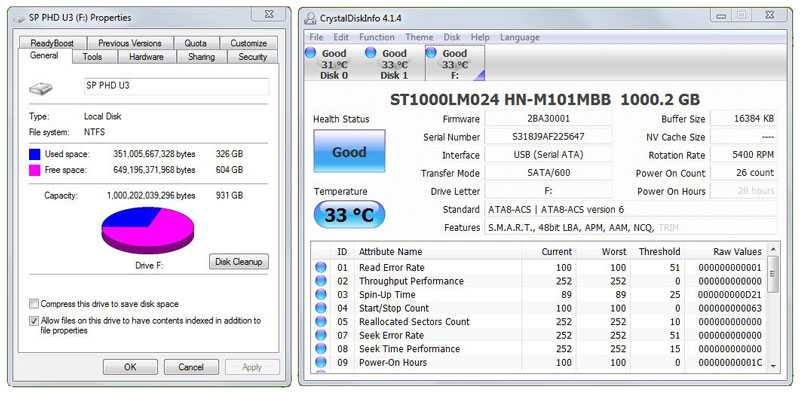Click the Interface value USB (Serial ATA)

pyautogui.click(x=548, y=155)
